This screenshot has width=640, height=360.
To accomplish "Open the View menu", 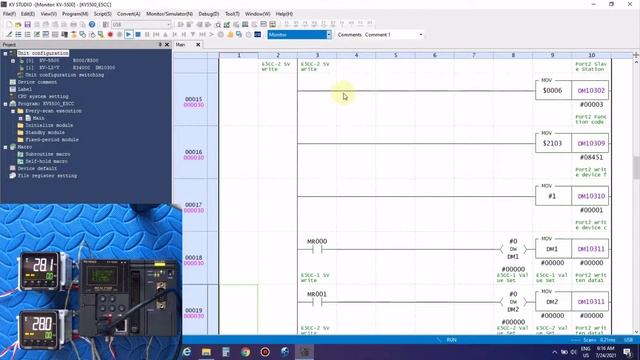I will tap(49, 14).
